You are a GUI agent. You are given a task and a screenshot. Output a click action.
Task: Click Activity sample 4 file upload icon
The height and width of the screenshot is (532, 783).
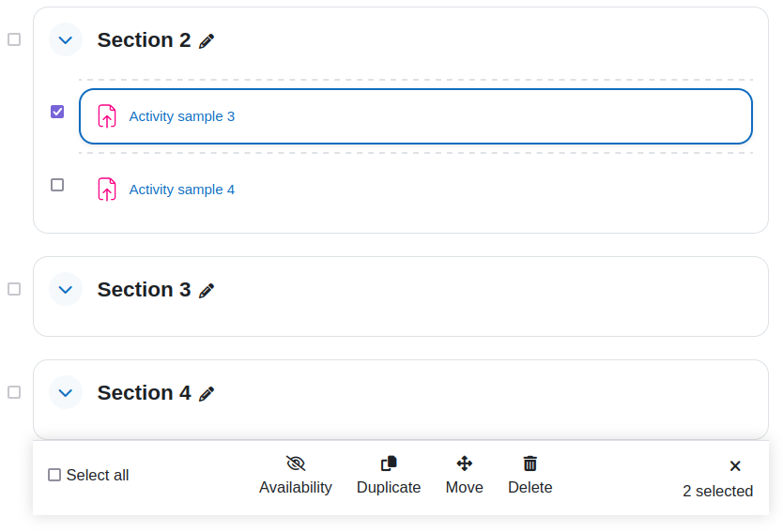point(107,190)
